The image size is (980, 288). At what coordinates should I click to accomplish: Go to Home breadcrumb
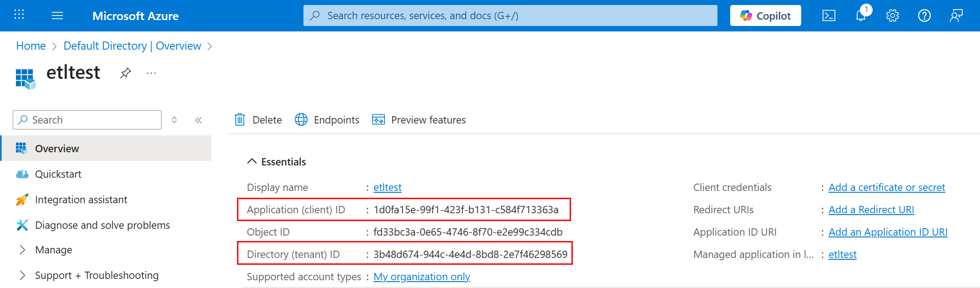pos(31,46)
